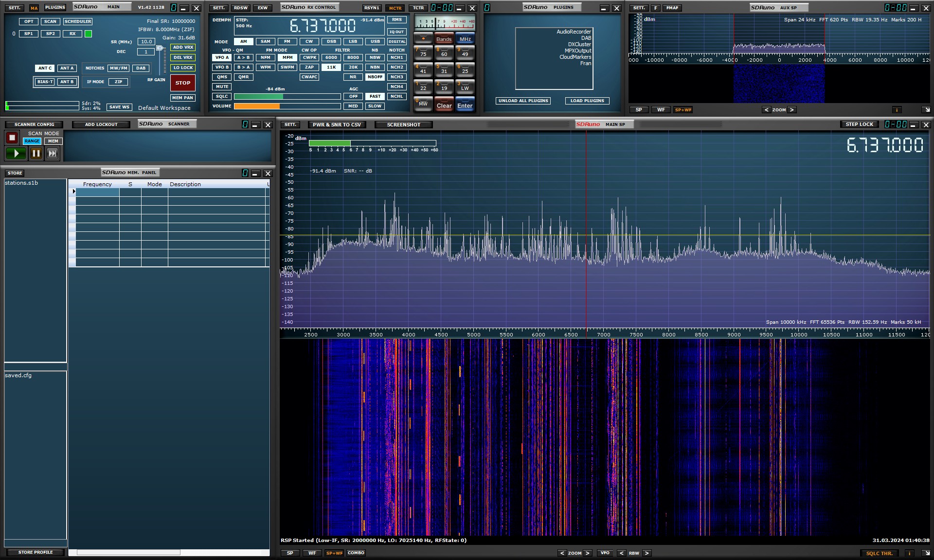Image resolution: width=934 pixels, height=560 pixels.
Task: Click the SCREENSHOT button in Main SP
Action: tap(403, 124)
